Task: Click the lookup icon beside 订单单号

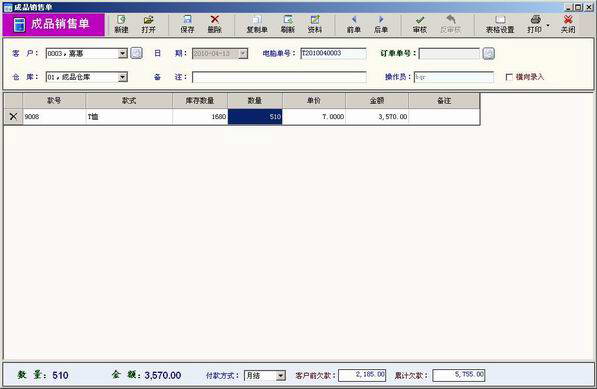Action: click(489, 54)
